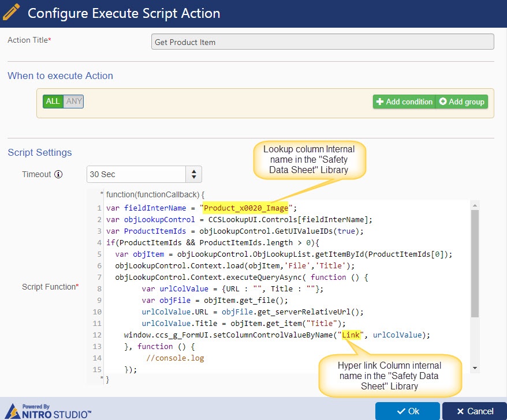This screenshot has width=507, height=420.
Task: Click the Action Title input field
Action: [x=322, y=42]
